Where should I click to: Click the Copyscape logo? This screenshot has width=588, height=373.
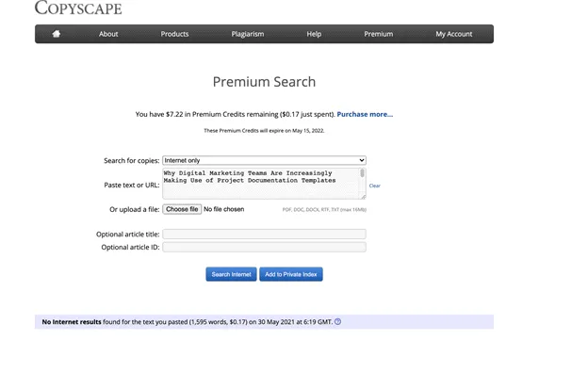(78, 8)
